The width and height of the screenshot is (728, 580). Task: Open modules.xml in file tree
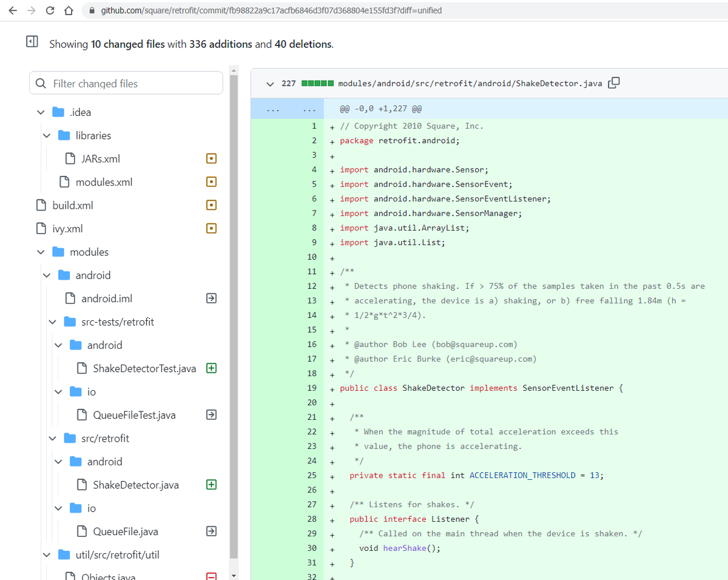104,182
